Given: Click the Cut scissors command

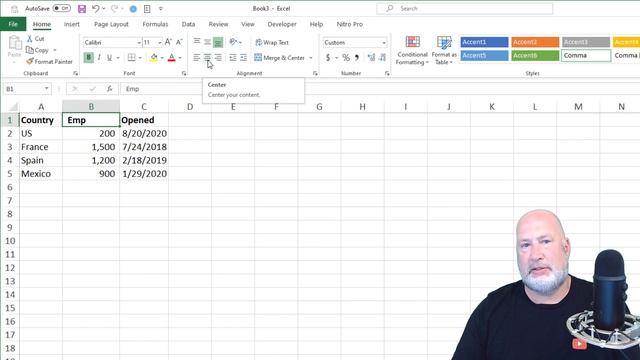Looking at the screenshot, I should coord(36,39).
